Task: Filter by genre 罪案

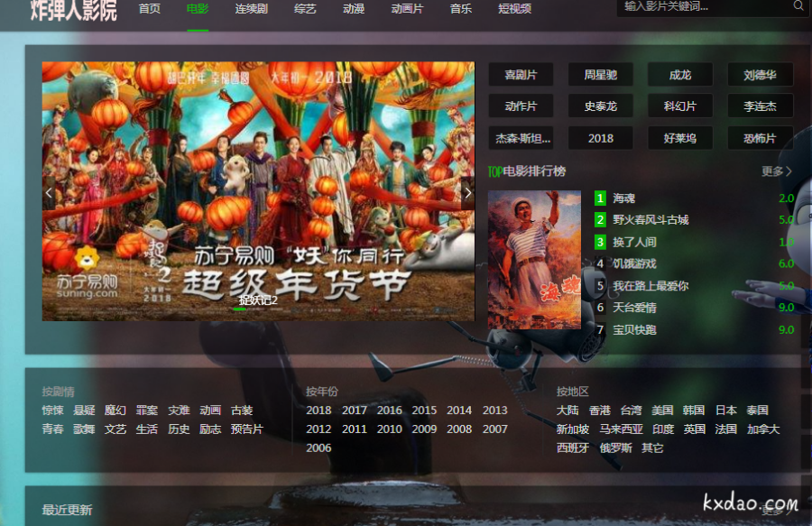Action: point(147,410)
